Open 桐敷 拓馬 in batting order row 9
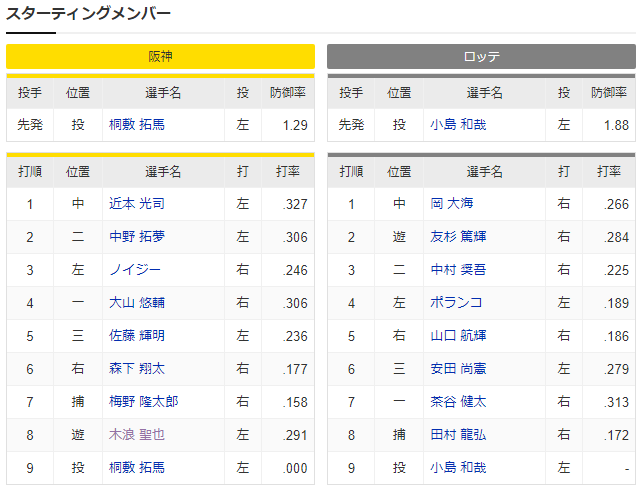 click(137, 467)
